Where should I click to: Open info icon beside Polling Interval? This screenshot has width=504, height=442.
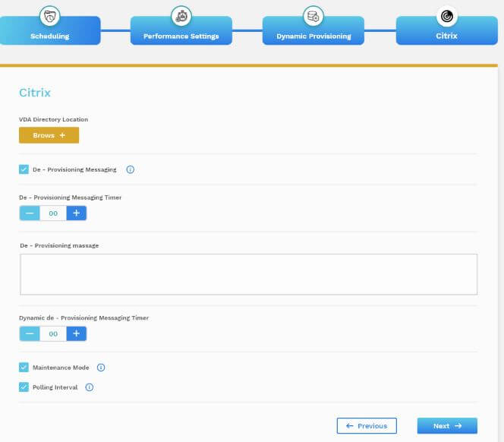tap(90, 387)
